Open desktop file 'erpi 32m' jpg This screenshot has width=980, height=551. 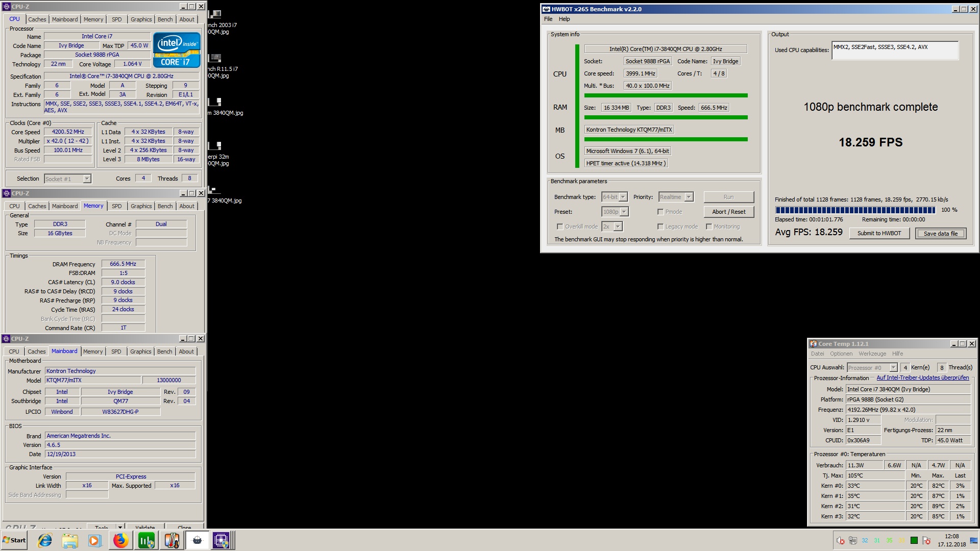(218, 154)
